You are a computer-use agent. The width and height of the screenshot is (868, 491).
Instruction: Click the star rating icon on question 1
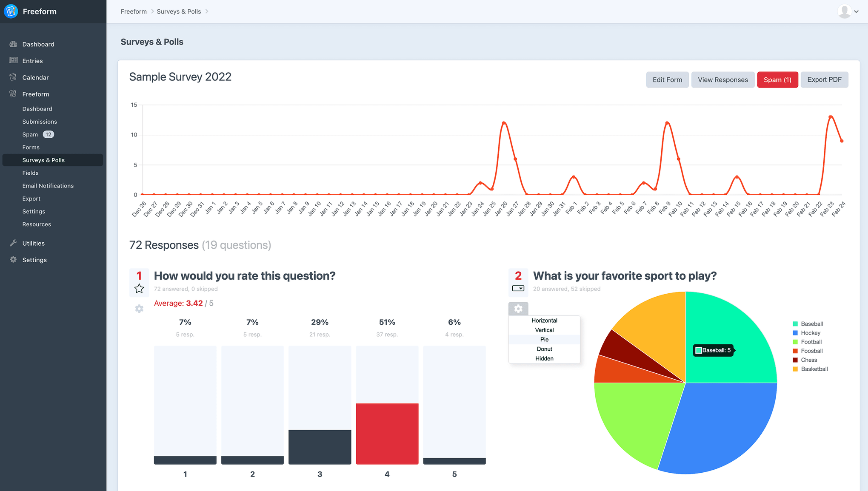(x=139, y=288)
